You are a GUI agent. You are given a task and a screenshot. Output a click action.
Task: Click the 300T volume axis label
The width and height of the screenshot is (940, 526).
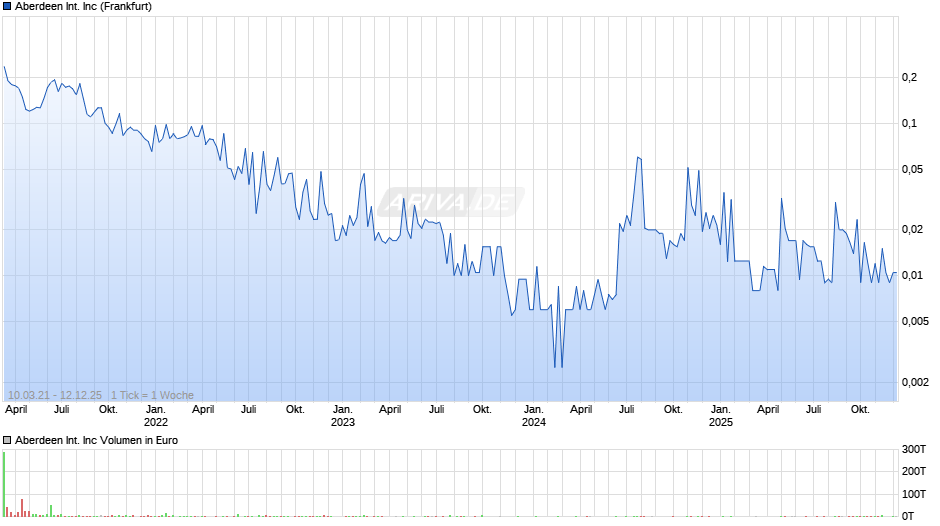click(914, 449)
